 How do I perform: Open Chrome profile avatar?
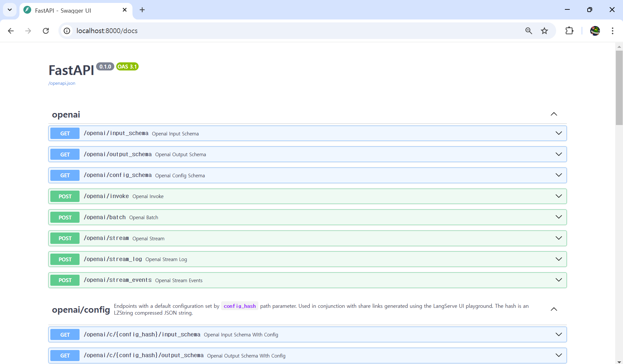pos(595,31)
